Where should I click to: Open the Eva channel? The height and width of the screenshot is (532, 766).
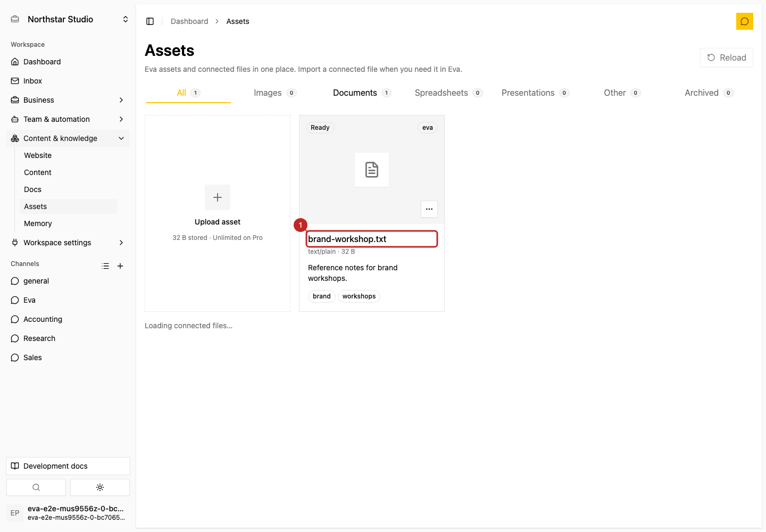coord(68,300)
